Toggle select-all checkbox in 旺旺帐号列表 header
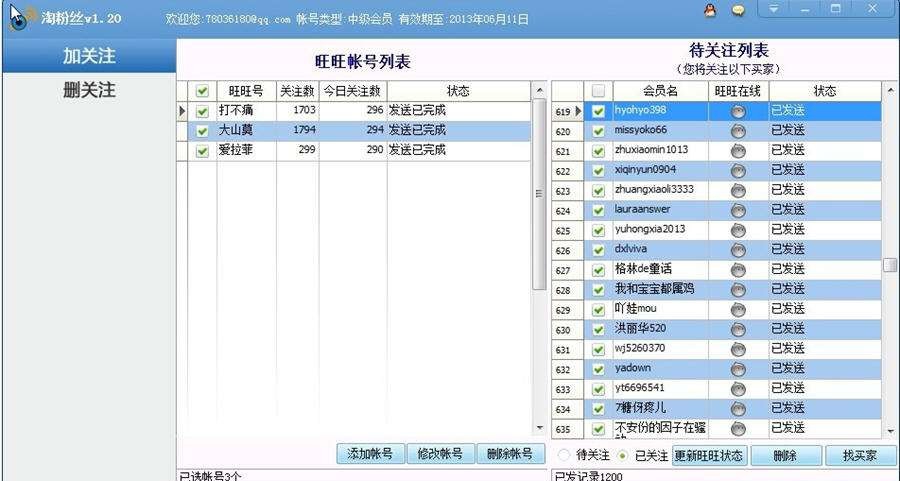Screen dimensions: 900x481 (202, 91)
